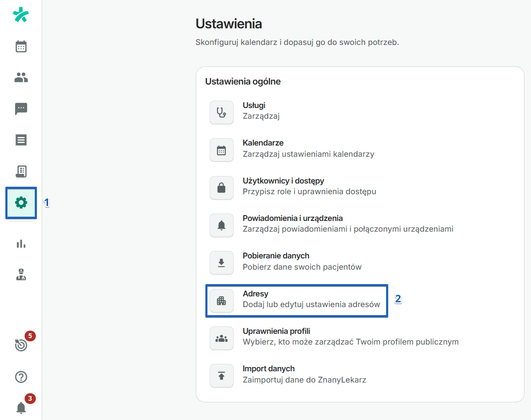Open the messages chat icon

point(21,109)
